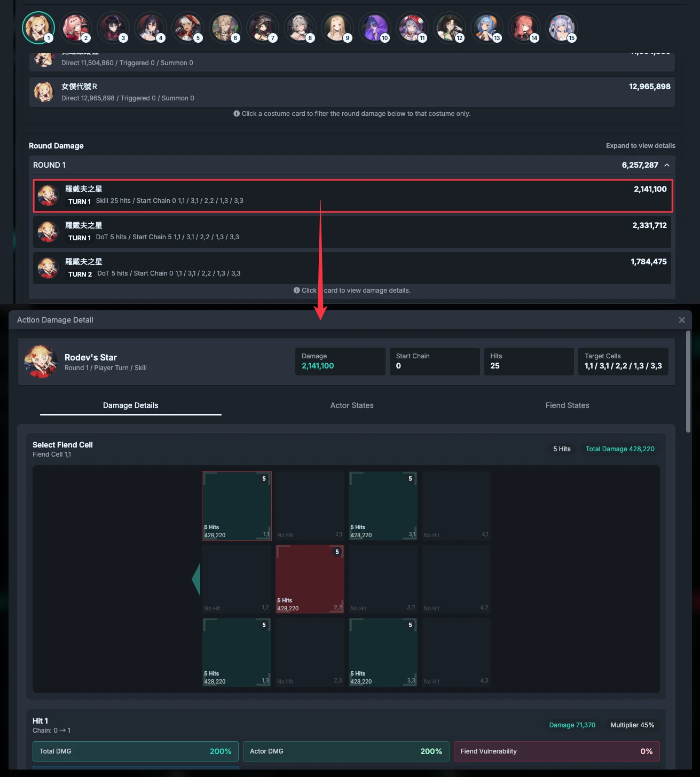
Task: Select character avatar number 5
Action: (188, 28)
